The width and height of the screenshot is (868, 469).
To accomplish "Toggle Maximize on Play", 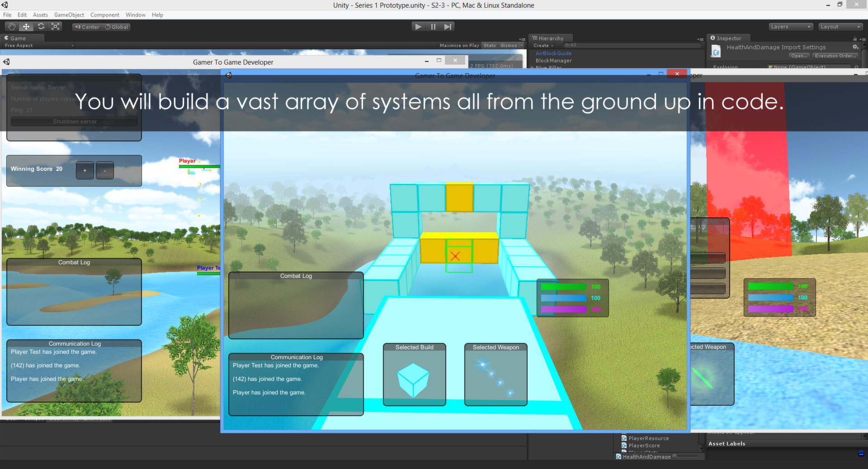I will (x=459, y=46).
